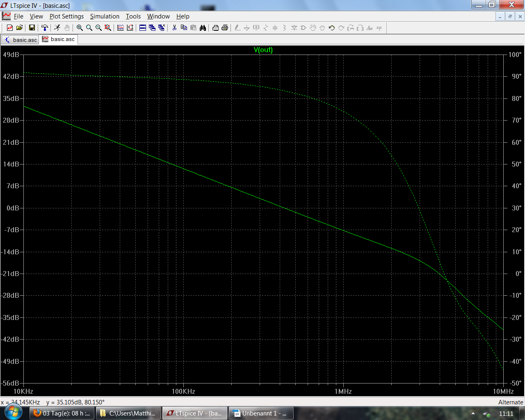Click the Mirror icon

360,28
